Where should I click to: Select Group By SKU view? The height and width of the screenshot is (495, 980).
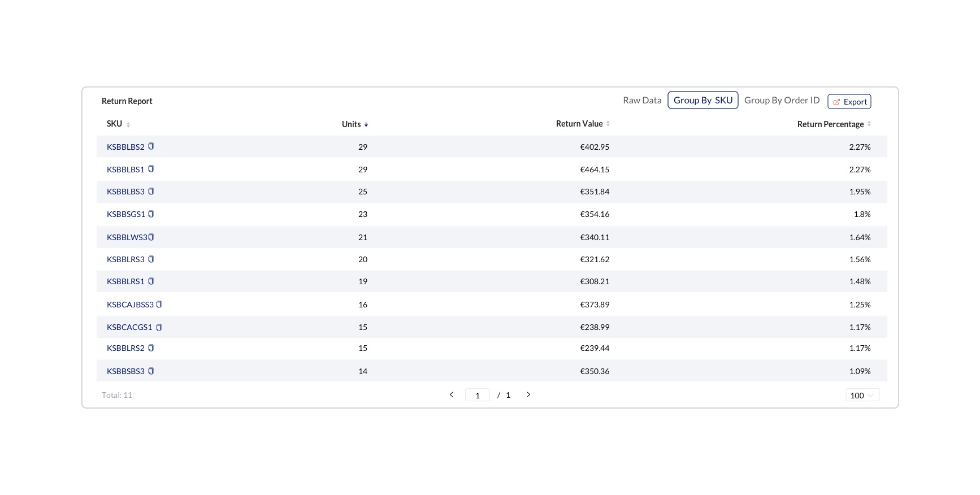(703, 100)
